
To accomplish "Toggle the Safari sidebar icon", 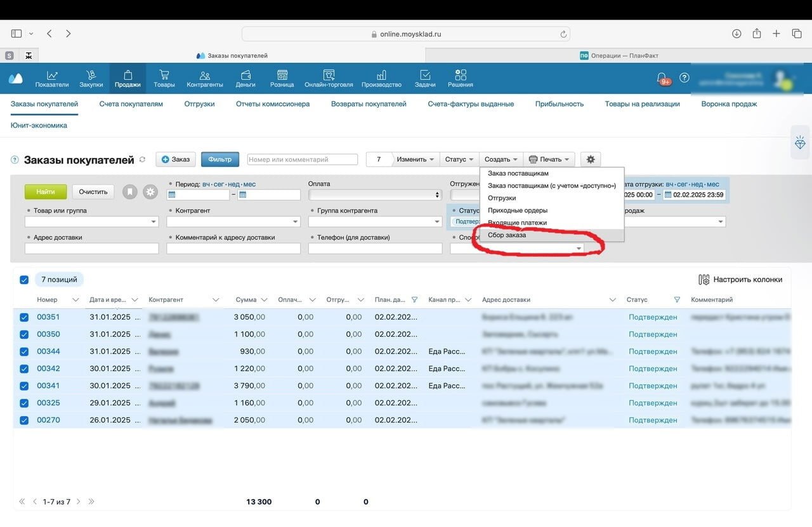I will coord(16,34).
